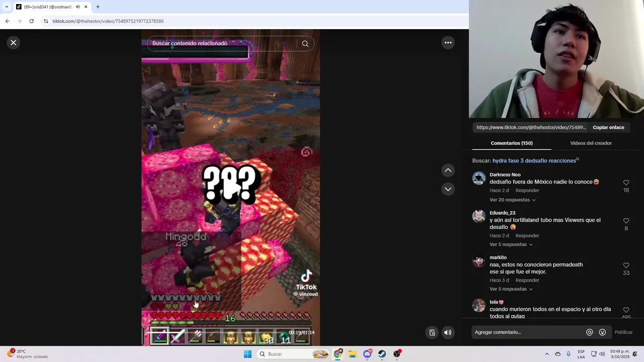Like Eduardo_23's comment
644x362 pixels.
coord(626,221)
